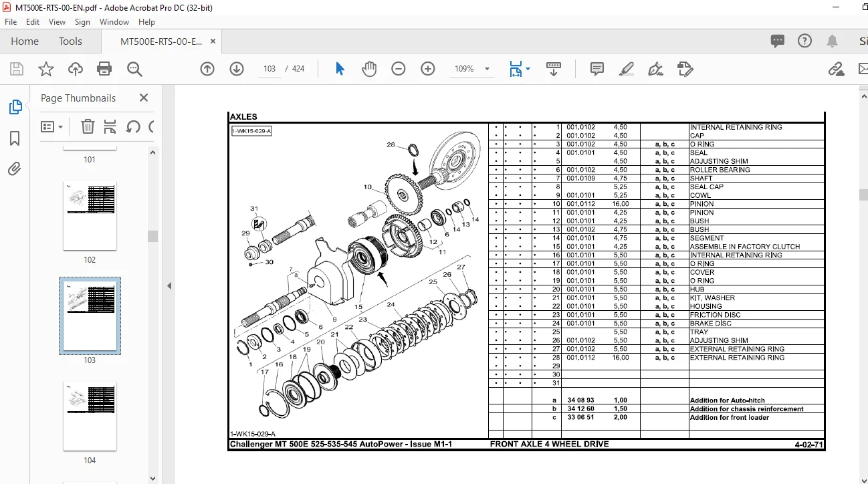Click the zoom percentage field 109%
The image size is (868, 484).
coord(464,69)
